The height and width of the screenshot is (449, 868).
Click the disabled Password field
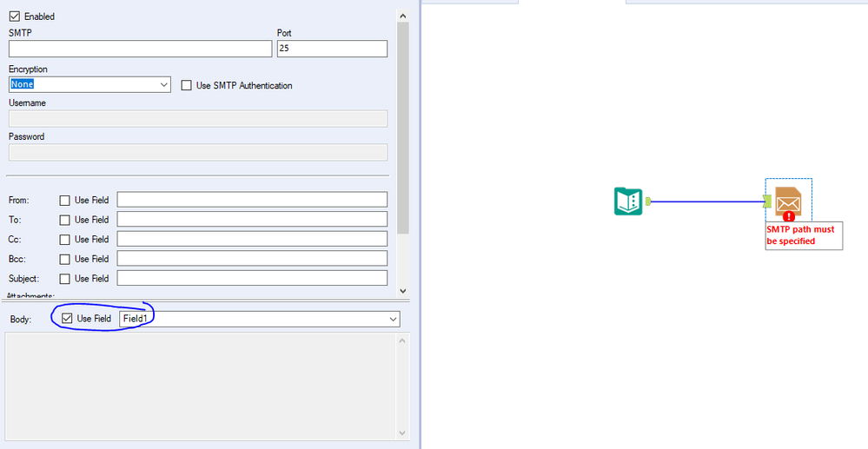pyautogui.click(x=198, y=152)
